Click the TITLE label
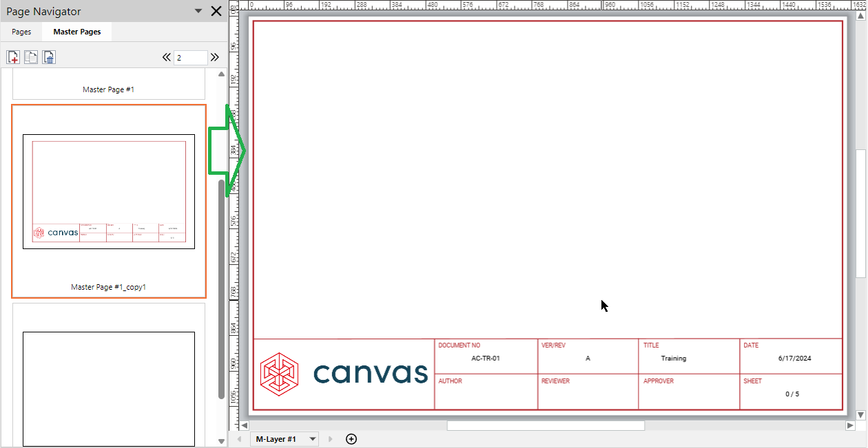This screenshot has width=868, height=448. (651, 345)
